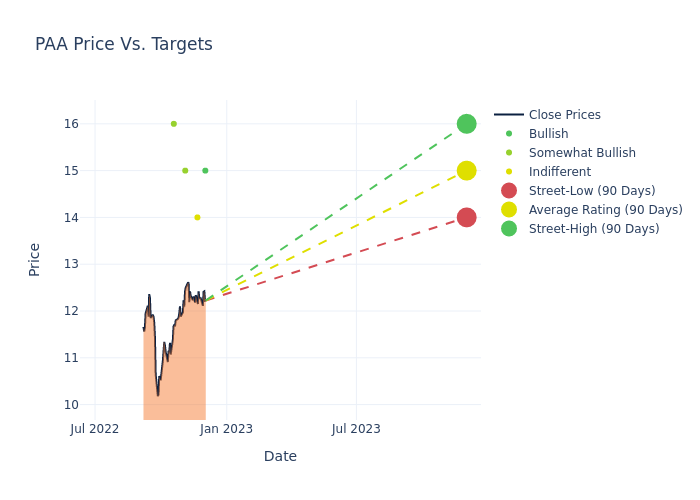Screen dimensions: 700x500
Task: Click the Price axis title
Action: (x=35, y=259)
